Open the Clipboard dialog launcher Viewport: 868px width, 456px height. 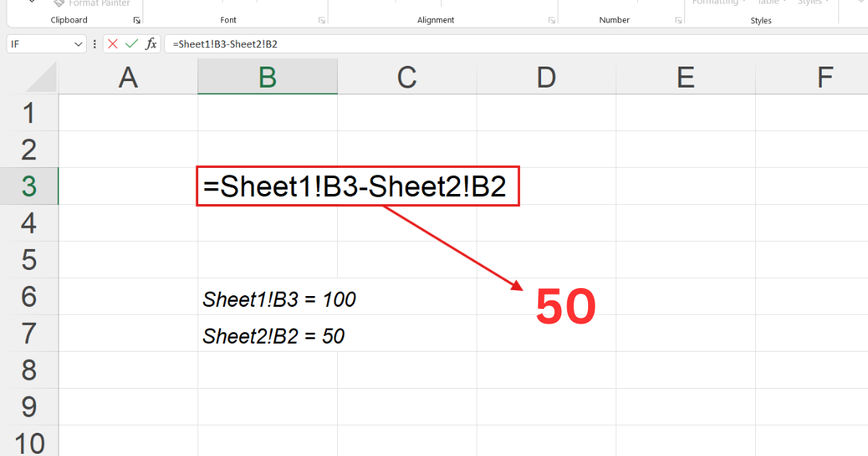137,20
